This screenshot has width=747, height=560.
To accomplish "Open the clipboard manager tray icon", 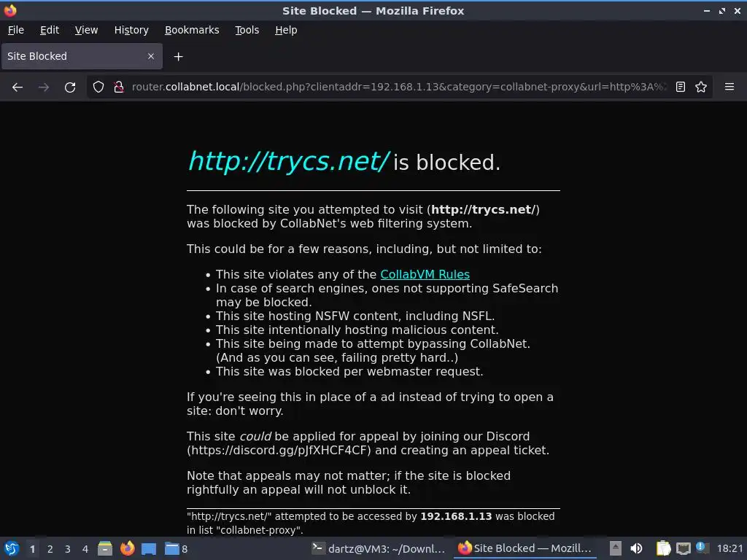I will point(663,548).
